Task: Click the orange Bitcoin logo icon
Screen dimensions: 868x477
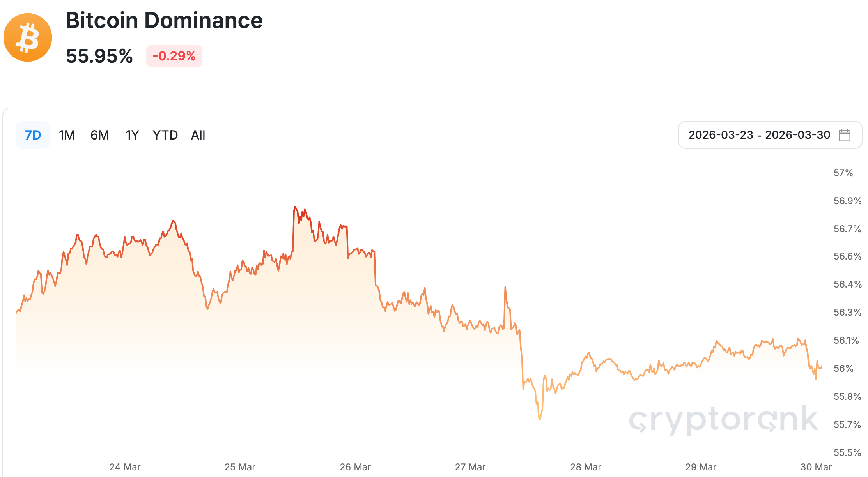Action: 28,37
